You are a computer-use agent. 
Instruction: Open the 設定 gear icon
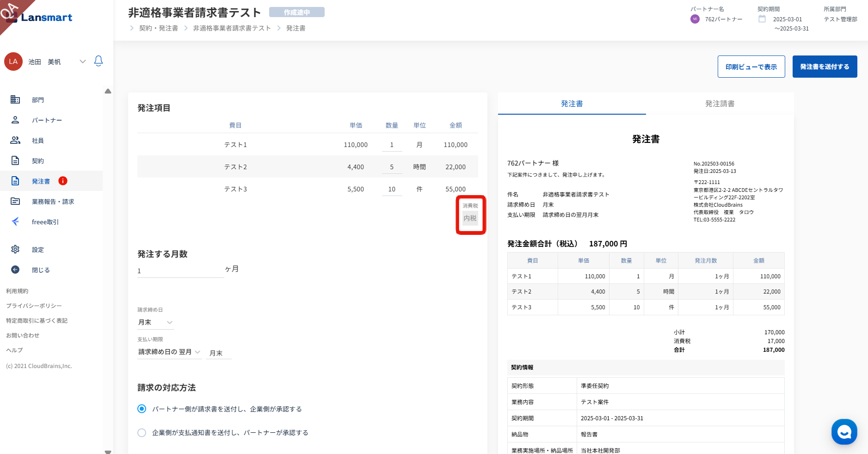(15, 249)
